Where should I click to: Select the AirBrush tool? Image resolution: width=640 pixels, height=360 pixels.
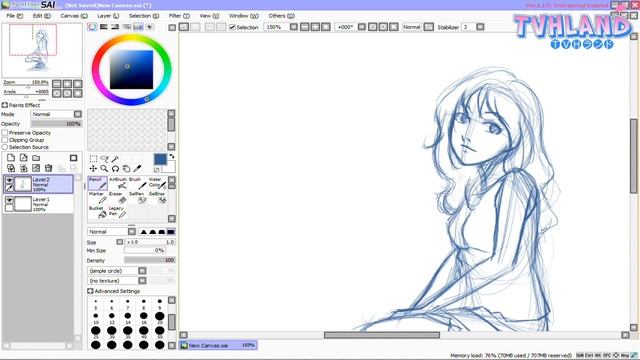(118, 183)
